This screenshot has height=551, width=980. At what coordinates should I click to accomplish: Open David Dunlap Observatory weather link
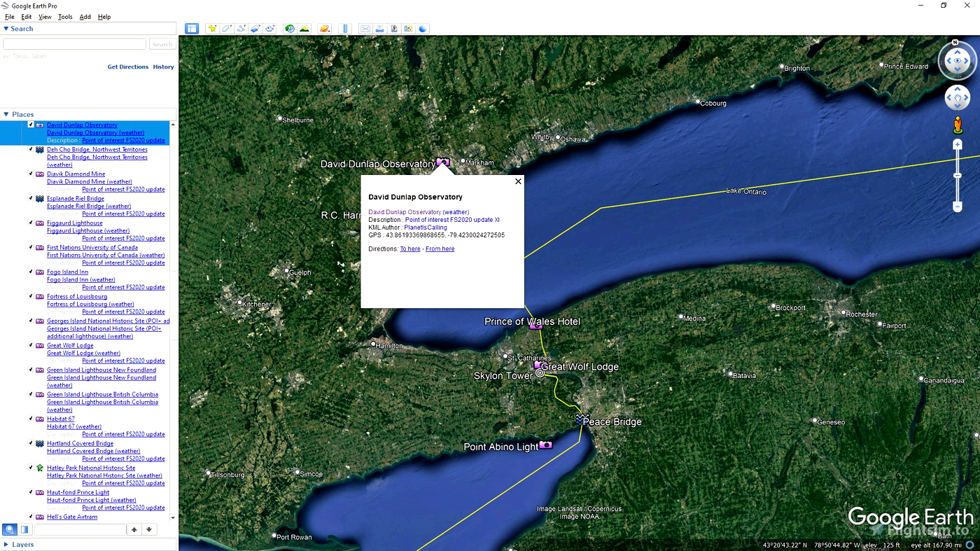419,211
